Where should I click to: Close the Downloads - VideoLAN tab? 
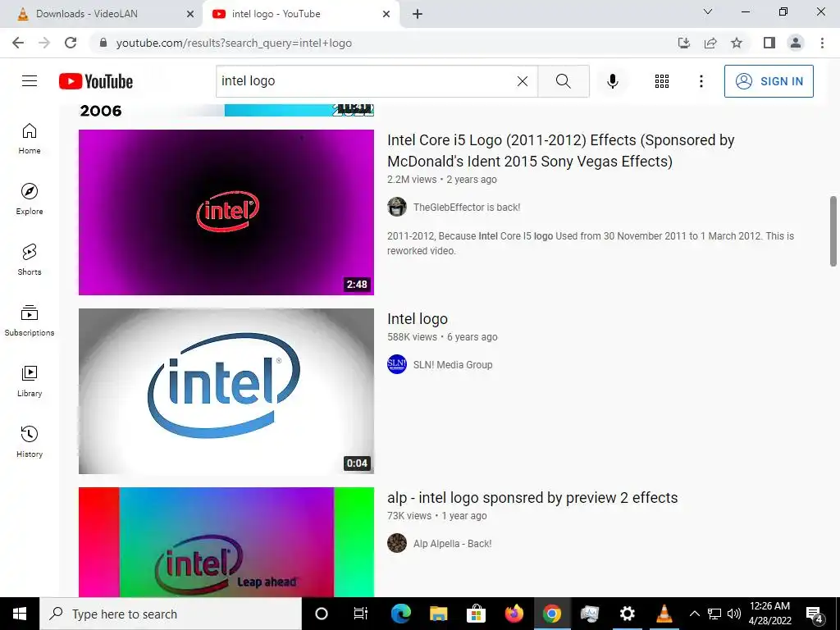tap(190, 15)
